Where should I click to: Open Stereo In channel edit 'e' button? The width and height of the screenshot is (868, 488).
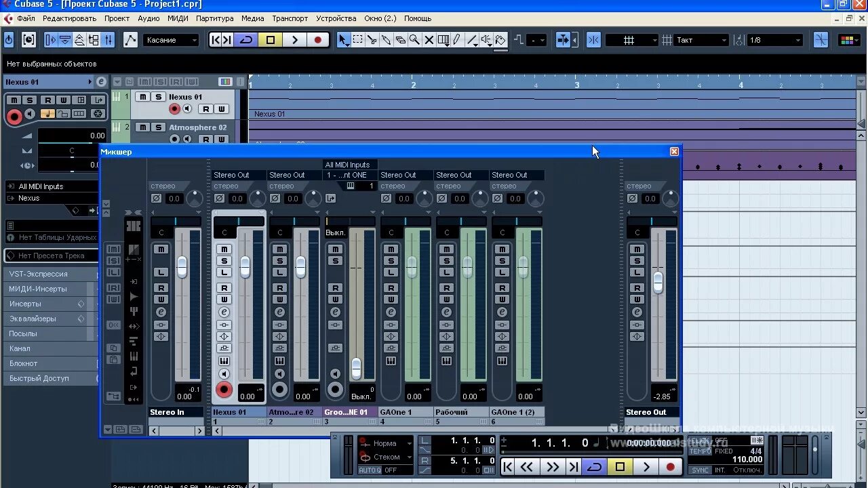click(x=161, y=312)
